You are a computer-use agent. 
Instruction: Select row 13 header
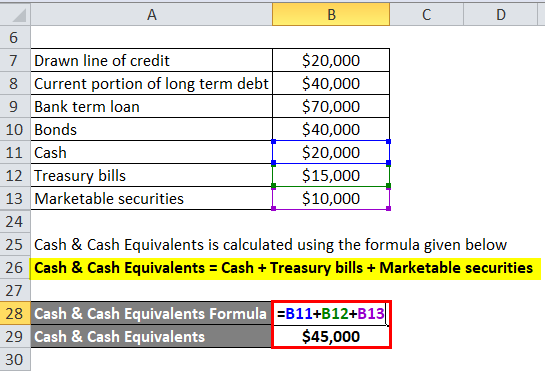click(x=15, y=198)
